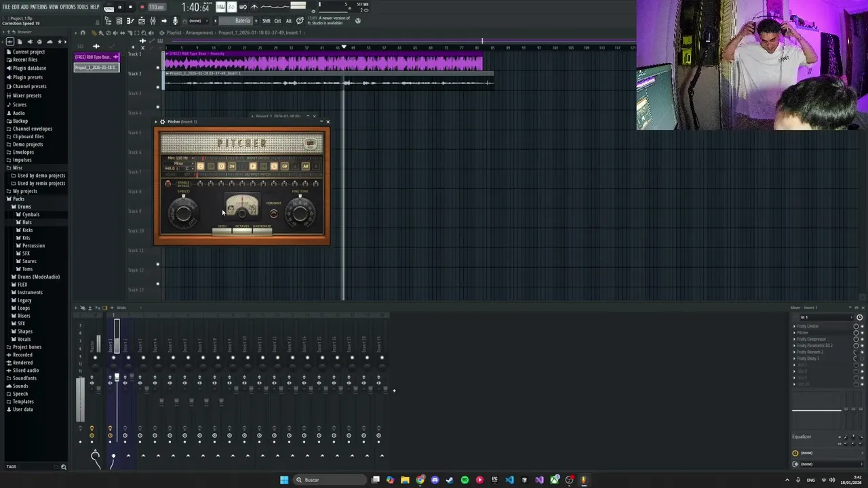
Task: Open the In 1 mixer input selector
Action: point(827,317)
